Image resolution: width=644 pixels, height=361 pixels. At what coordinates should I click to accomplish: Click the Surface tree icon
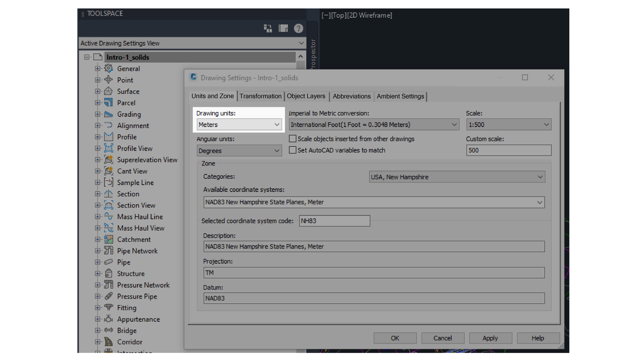coord(108,91)
